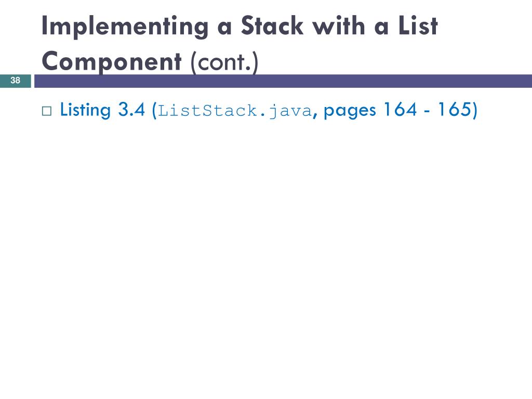Viewport: 532px width, 399px height.
Task: Select the bold word "Component" in the title
Action: coord(112,62)
